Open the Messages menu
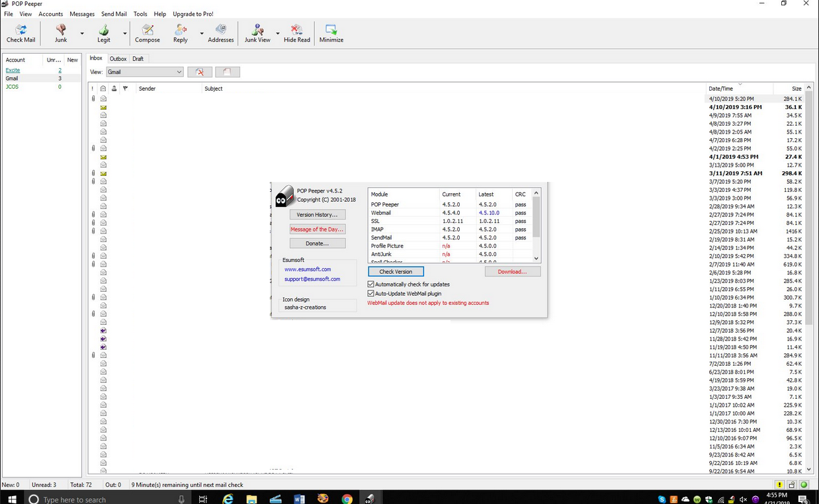Viewport: 819px width, 504px height. point(82,14)
